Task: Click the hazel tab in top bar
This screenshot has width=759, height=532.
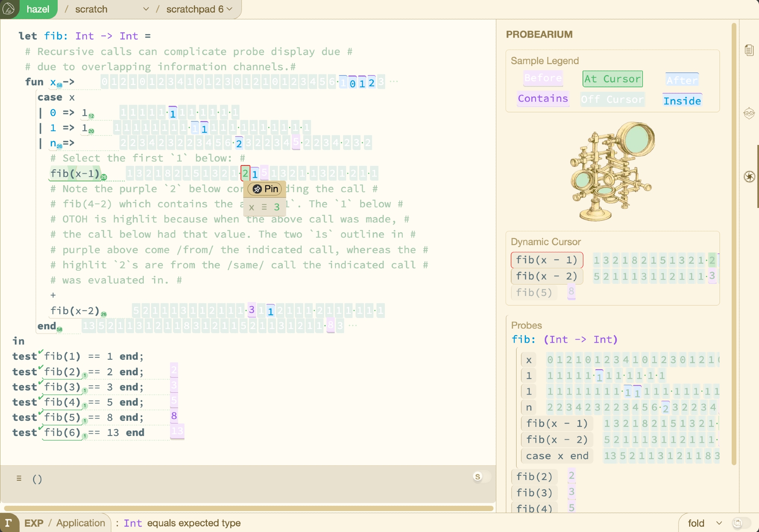Action: [x=38, y=9]
